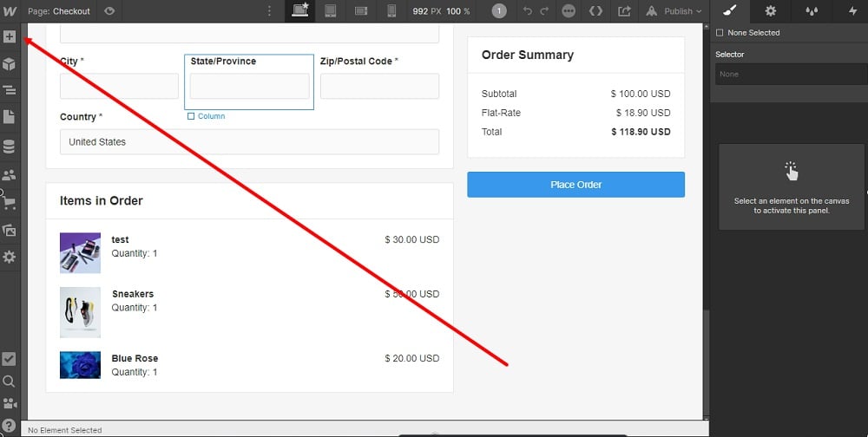This screenshot has height=437, width=868.
Task: Open the Search magnifier in left sidebar
Action: [9, 382]
